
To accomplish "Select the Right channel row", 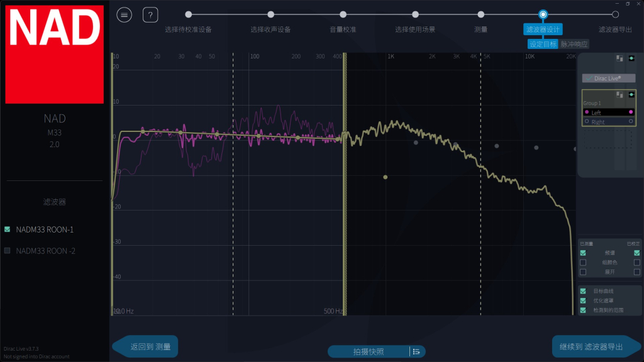I will 609,122.
